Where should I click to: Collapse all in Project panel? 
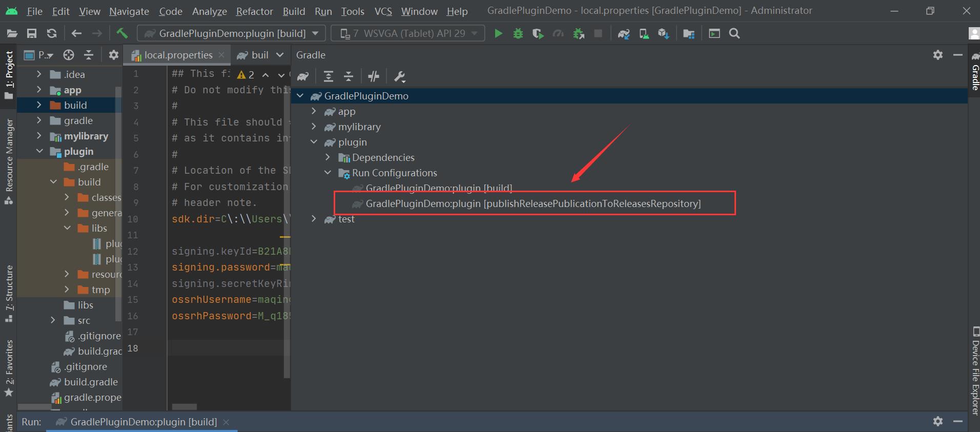pos(89,55)
